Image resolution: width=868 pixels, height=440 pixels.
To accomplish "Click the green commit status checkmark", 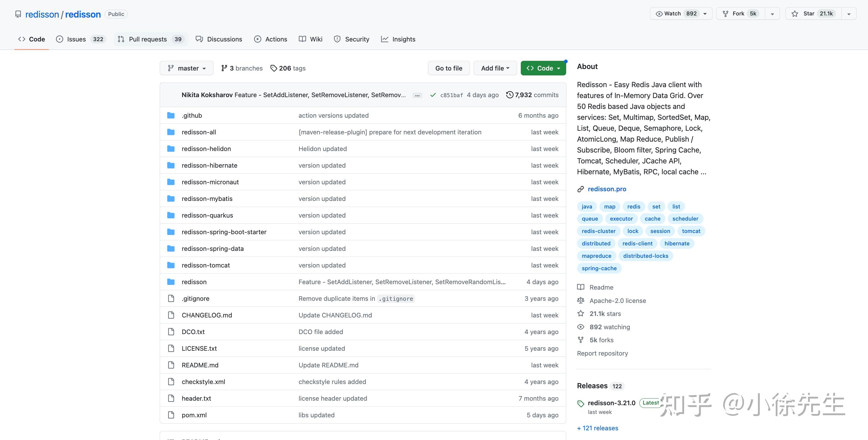I will (433, 95).
